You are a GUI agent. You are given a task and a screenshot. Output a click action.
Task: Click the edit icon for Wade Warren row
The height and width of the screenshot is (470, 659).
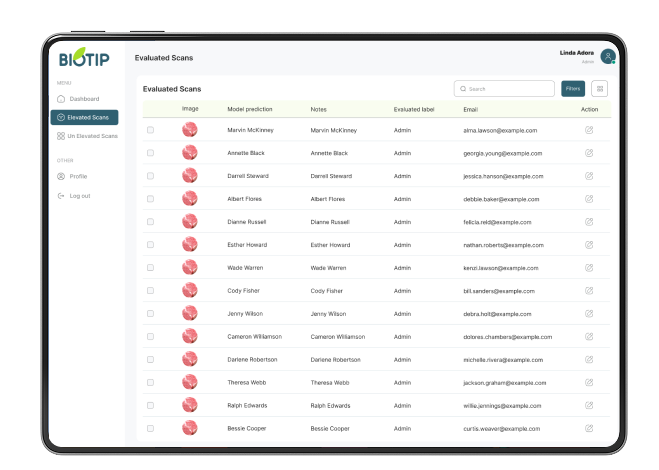click(x=589, y=268)
